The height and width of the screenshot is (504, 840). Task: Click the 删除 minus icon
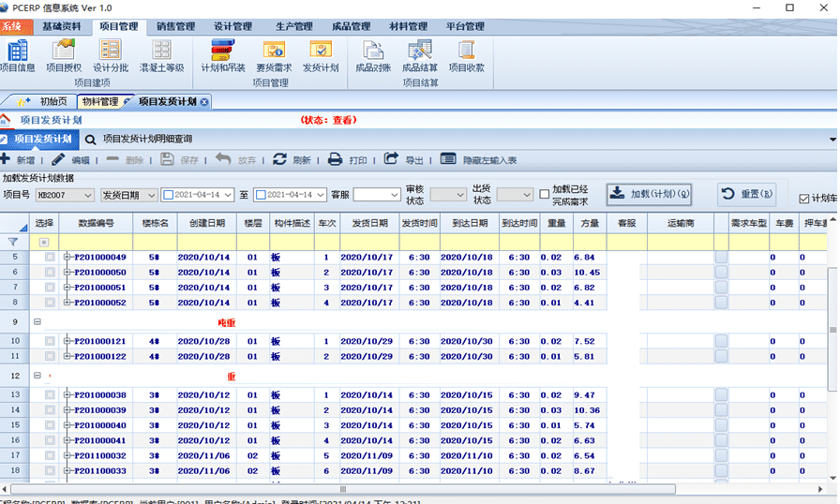click(x=112, y=159)
